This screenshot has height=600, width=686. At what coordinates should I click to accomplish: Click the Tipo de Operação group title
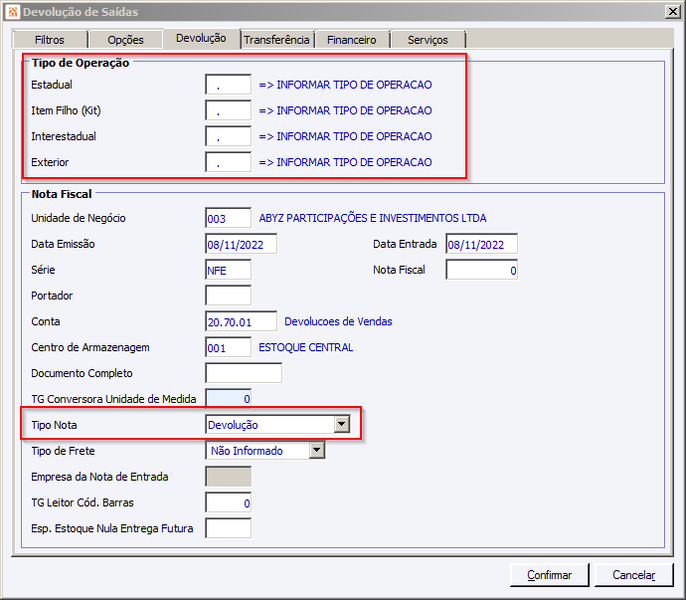pyautogui.click(x=80, y=63)
